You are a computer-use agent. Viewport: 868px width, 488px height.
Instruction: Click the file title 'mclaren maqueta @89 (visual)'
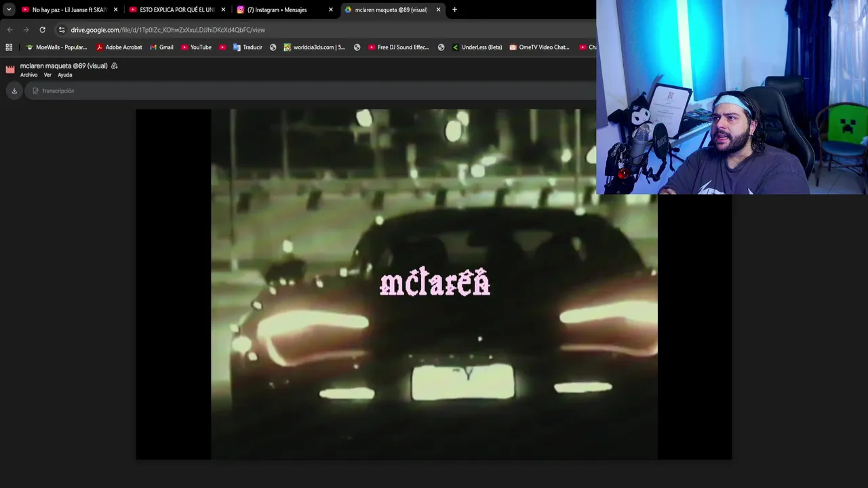pyautogui.click(x=64, y=66)
